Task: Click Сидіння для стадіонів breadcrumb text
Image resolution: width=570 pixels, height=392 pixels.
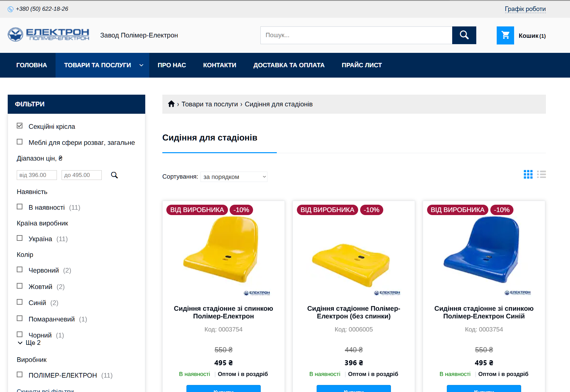Action: 279,104
